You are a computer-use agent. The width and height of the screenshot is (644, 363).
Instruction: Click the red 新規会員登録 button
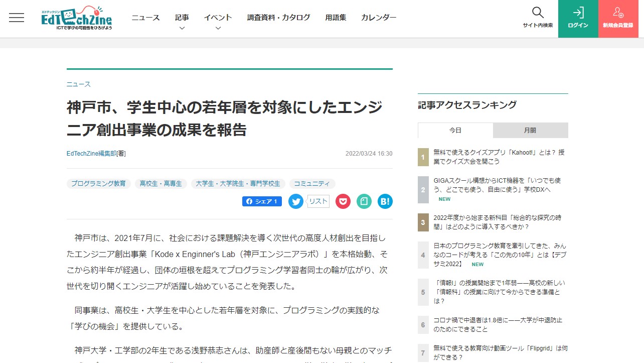tap(618, 19)
